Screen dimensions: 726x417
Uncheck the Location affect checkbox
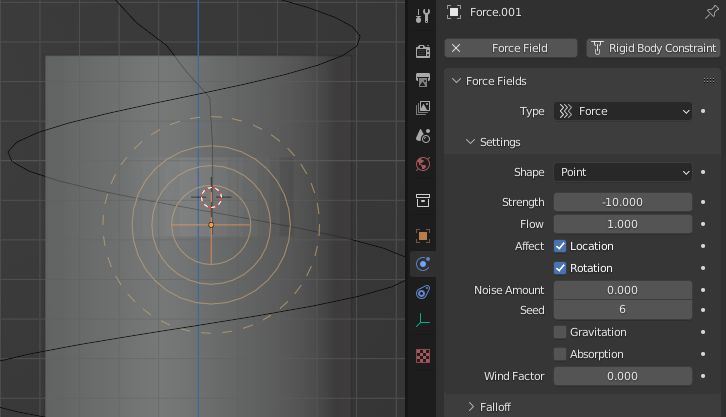coord(560,246)
